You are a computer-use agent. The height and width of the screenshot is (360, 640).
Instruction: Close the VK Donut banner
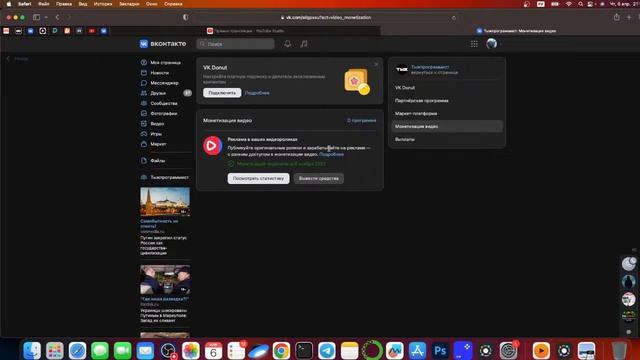(x=376, y=64)
